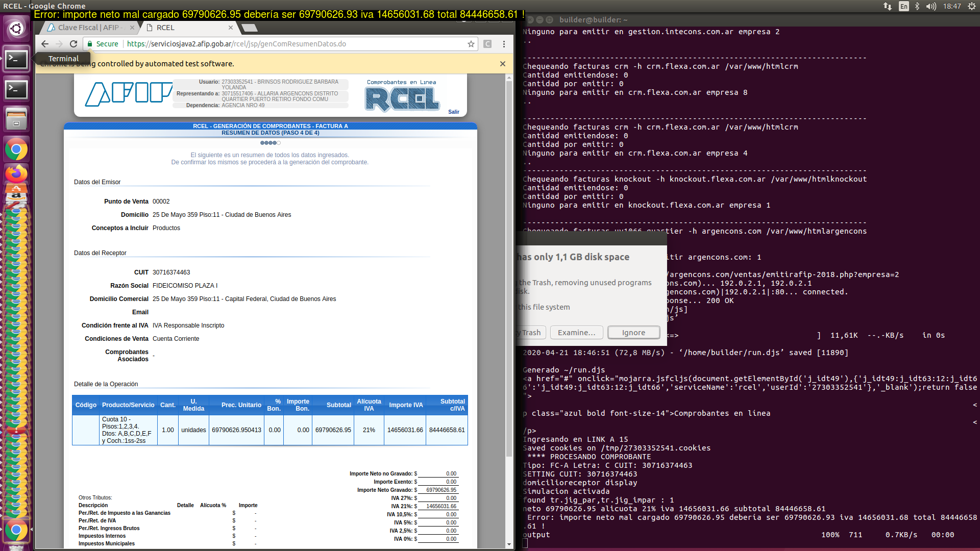
Task: Launch Firefox from the launcher
Action: (16, 174)
